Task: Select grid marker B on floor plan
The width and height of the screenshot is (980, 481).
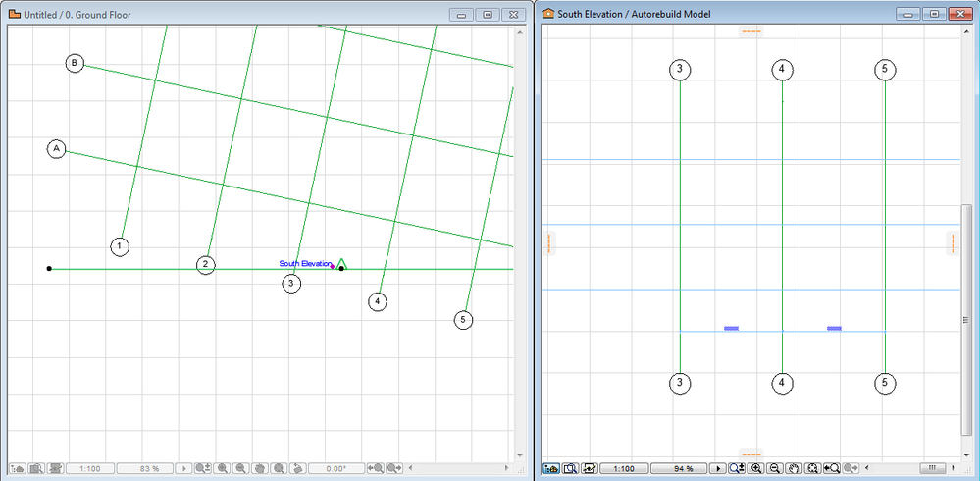Action: coord(75,63)
